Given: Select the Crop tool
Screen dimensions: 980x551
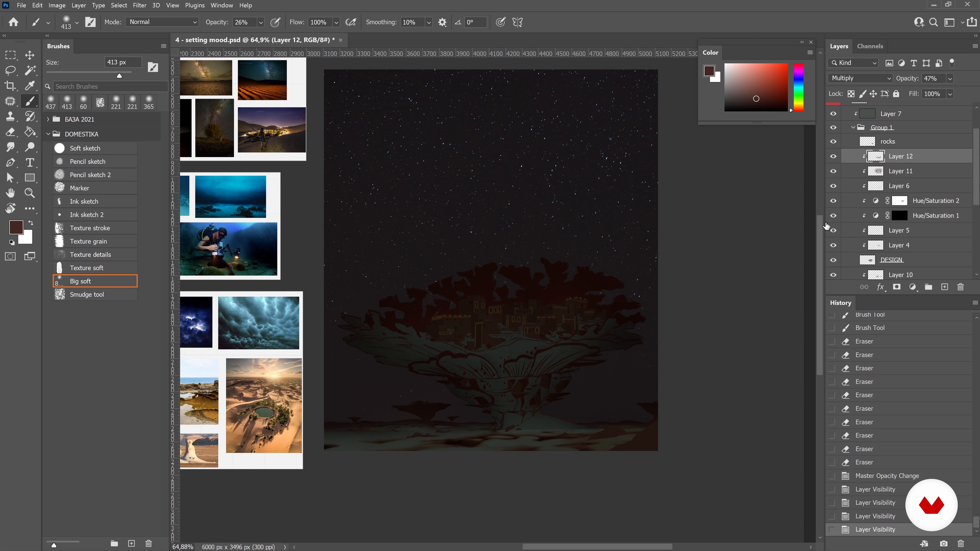Looking at the screenshot, I should click(10, 86).
